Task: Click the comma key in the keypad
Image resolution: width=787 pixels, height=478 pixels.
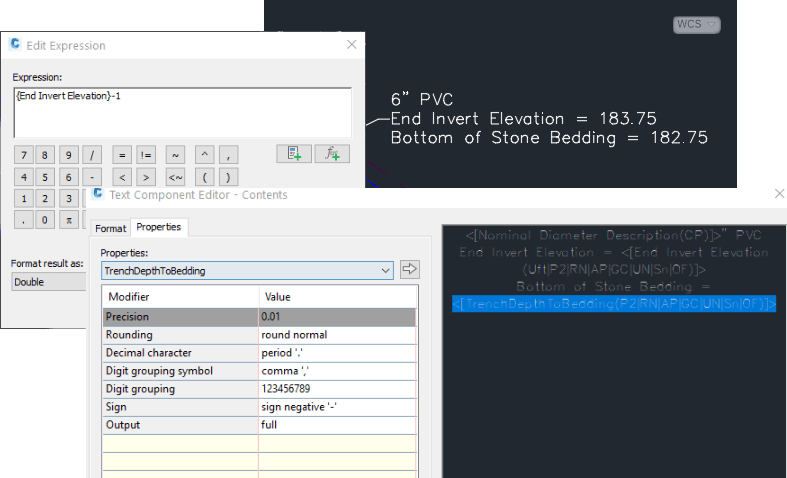Action: 228,155
